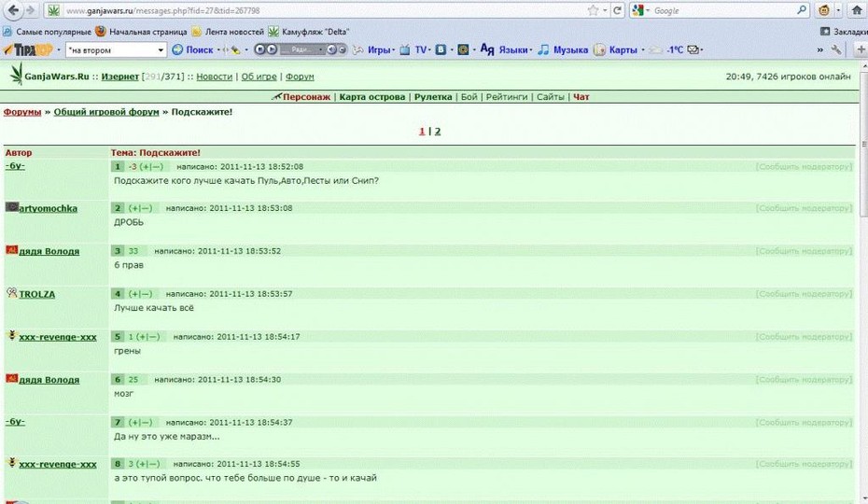868x504 pixels.
Task: Go to page 2 of the thread
Action: [x=438, y=132]
